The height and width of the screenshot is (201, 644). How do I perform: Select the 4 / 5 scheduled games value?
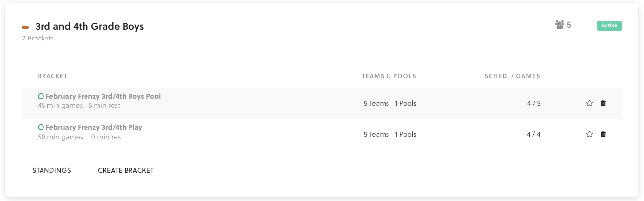(x=534, y=104)
